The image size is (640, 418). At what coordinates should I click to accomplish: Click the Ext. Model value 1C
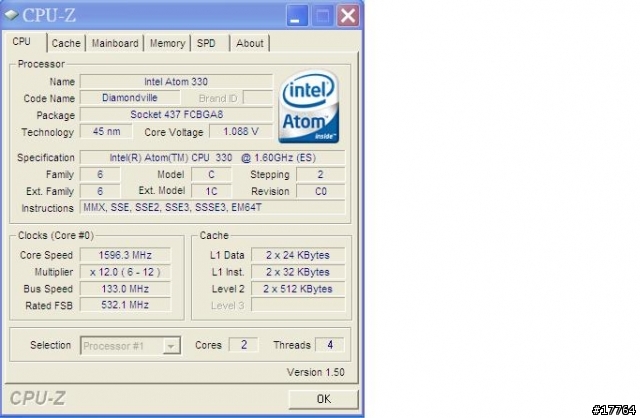pos(211,191)
